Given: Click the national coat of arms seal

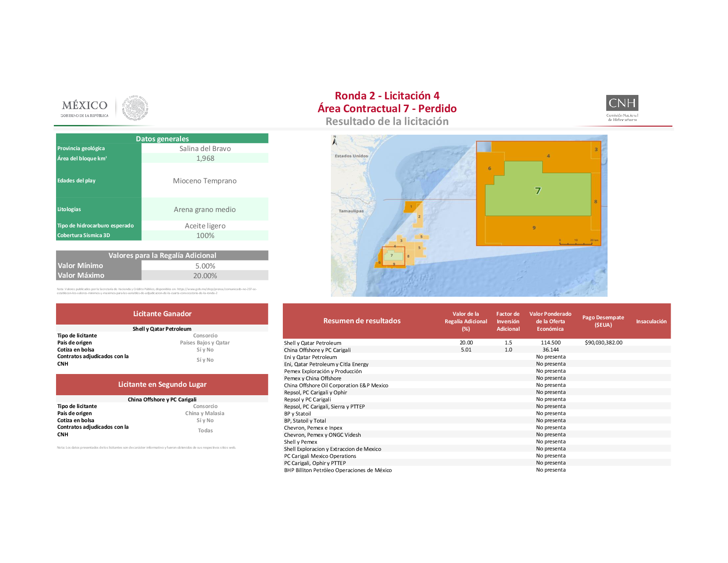Looking at the screenshot, I should click(135, 108).
